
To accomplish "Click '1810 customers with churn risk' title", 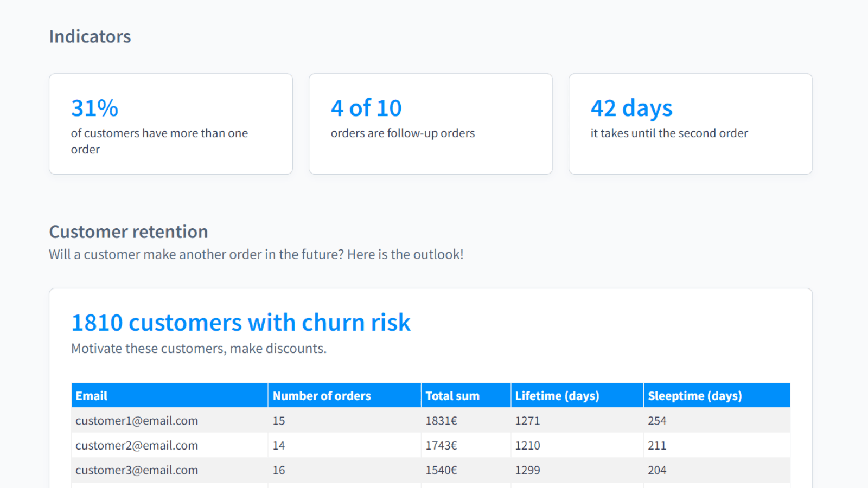I will (x=241, y=322).
